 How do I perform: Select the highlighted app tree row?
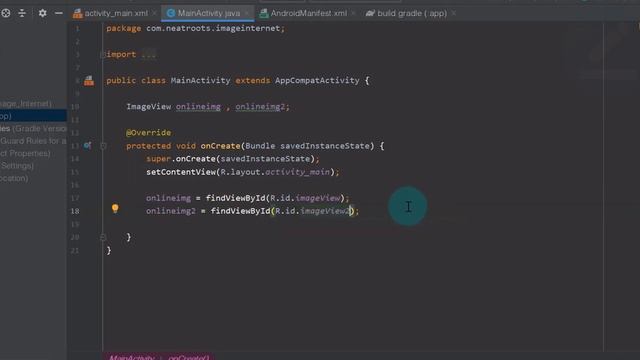33,116
